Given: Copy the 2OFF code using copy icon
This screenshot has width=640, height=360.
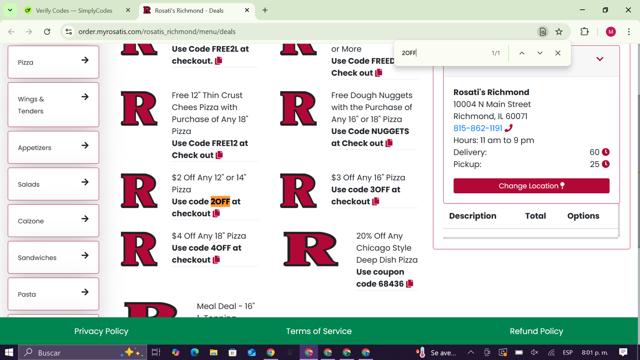Looking at the screenshot, I should [x=216, y=213].
